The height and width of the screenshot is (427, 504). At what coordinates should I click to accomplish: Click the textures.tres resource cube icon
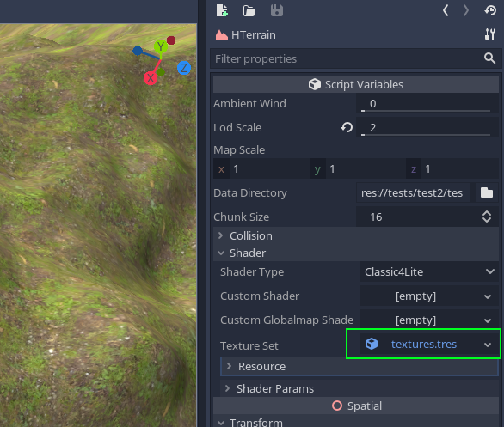[372, 344]
